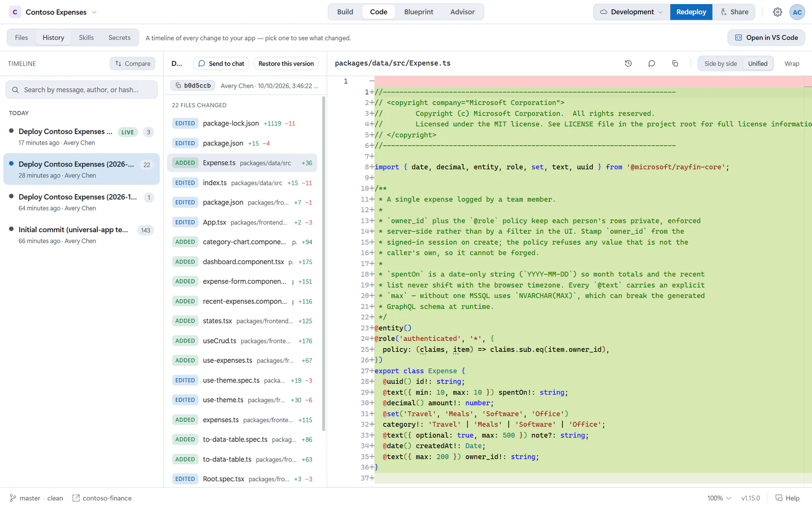
Task: Expand the Contoso Expenses project dropdown
Action: point(94,12)
